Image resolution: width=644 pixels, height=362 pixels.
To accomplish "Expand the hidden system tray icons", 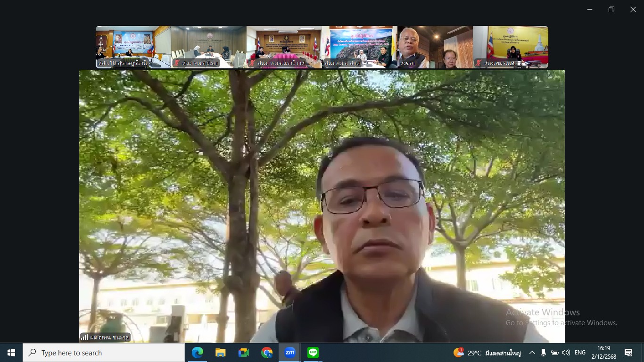I will point(532,353).
